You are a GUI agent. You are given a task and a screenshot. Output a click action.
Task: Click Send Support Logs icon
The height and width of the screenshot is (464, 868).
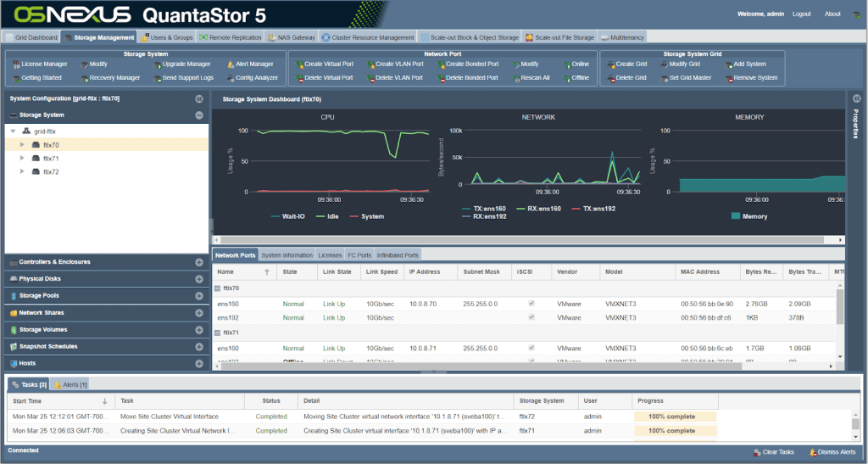coord(157,78)
